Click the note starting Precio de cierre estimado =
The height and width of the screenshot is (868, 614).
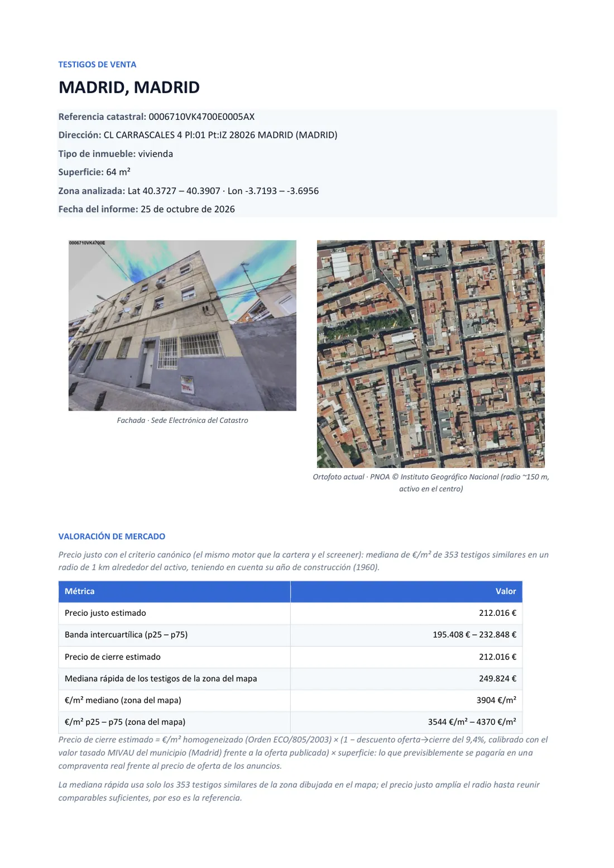pos(303,753)
